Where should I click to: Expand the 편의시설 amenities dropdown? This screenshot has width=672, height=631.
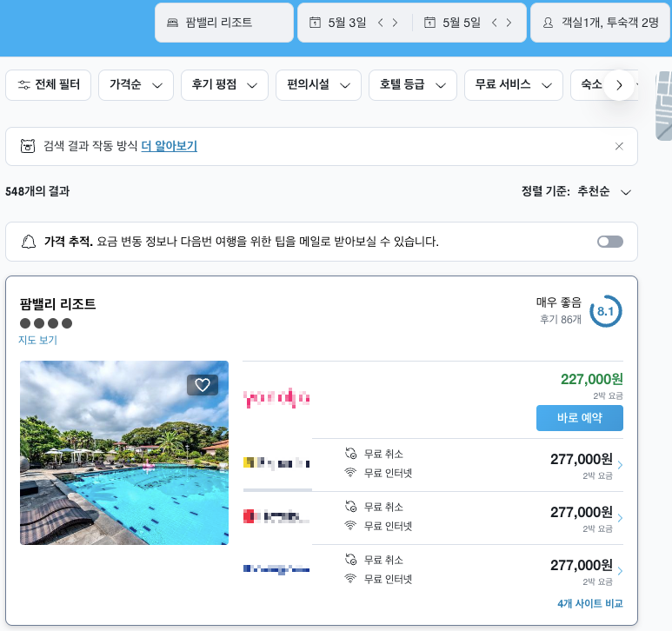pyautogui.click(x=318, y=85)
